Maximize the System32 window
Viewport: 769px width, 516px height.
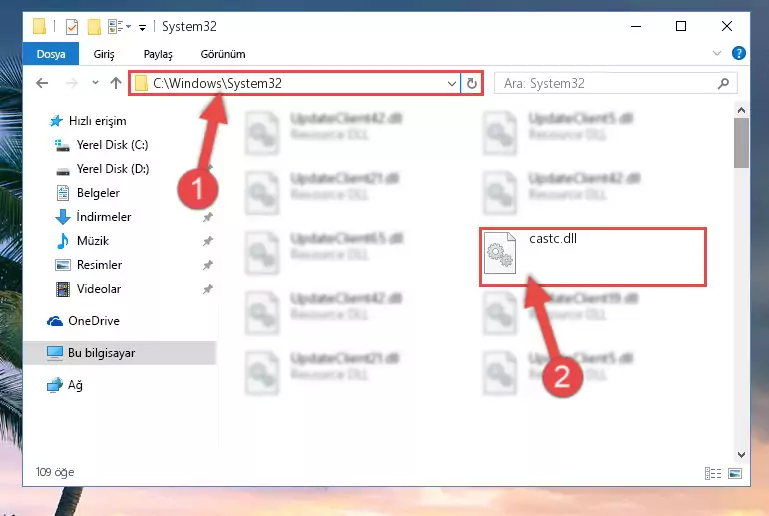coord(681,26)
